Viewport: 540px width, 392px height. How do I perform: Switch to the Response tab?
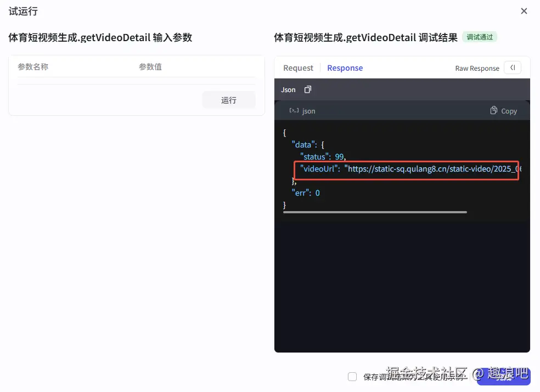345,68
